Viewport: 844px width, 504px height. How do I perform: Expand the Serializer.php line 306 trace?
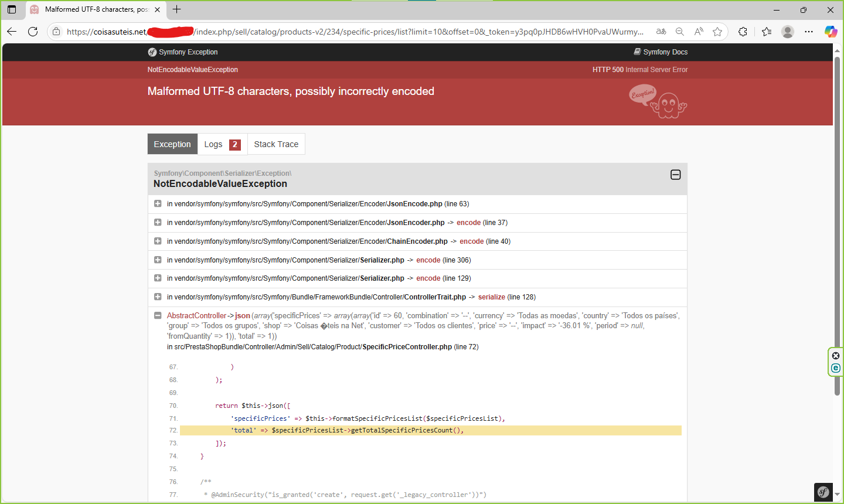coord(158,260)
